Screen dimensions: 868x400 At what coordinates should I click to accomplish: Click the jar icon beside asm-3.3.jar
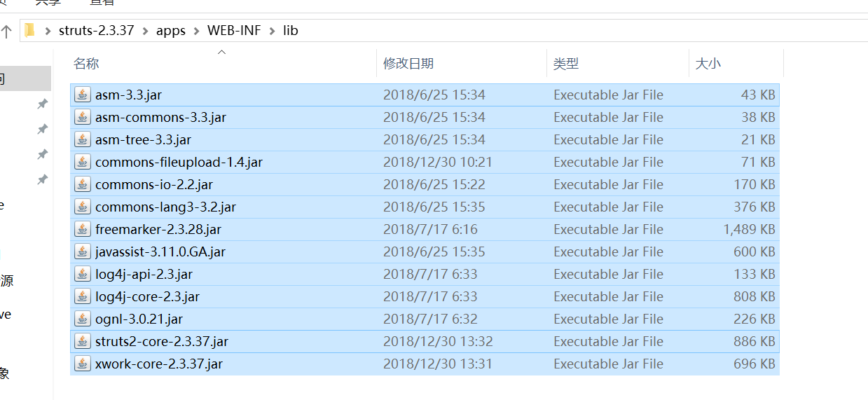pyautogui.click(x=83, y=95)
